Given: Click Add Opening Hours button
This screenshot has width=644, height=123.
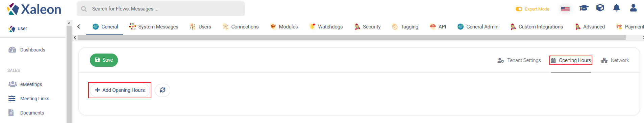Looking at the screenshot, I should (x=120, y=90).
